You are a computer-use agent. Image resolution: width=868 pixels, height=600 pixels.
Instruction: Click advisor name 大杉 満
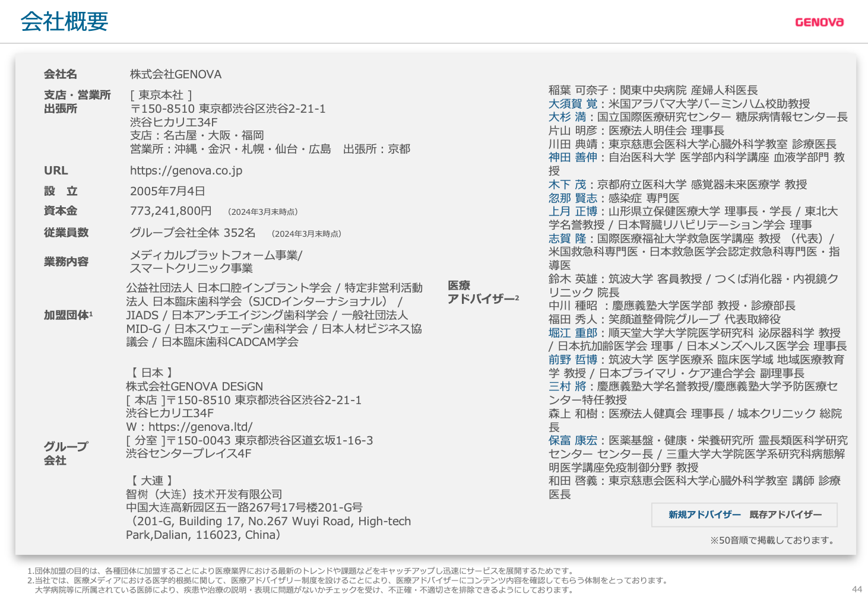click(x=567, y=117)
